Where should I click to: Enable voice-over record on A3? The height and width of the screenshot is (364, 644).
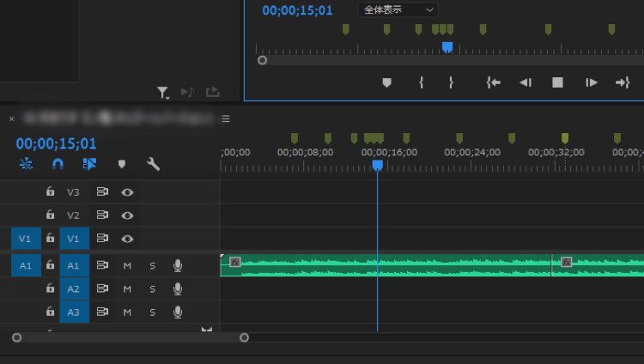[x=178, y=312]
